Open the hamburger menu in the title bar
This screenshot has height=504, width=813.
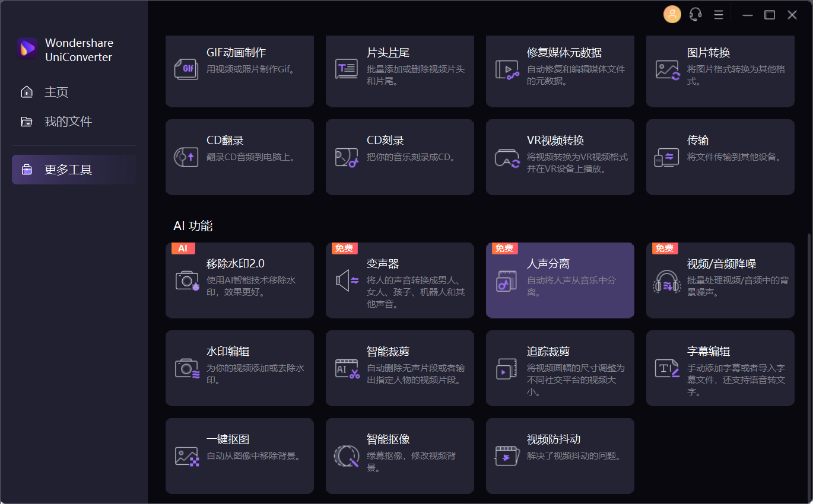coord(718,14)
